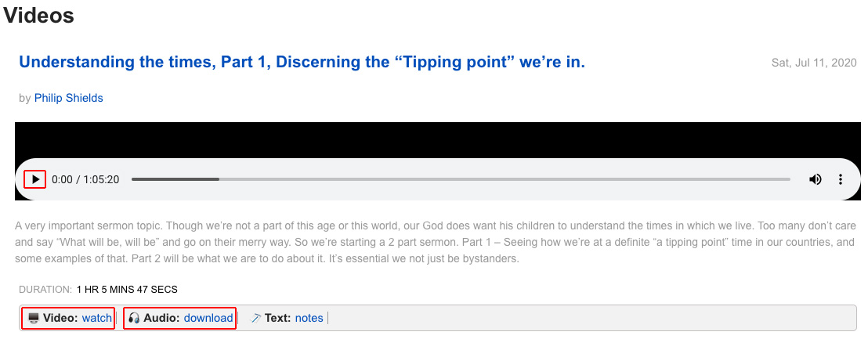
Task: Click the monitor icon beside Video
Action: [34, 318]
